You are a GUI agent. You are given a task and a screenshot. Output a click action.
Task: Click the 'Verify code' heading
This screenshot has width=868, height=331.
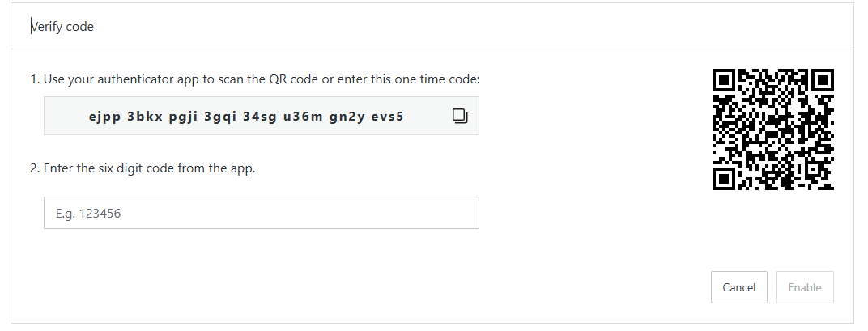click(x=62, y=27)
